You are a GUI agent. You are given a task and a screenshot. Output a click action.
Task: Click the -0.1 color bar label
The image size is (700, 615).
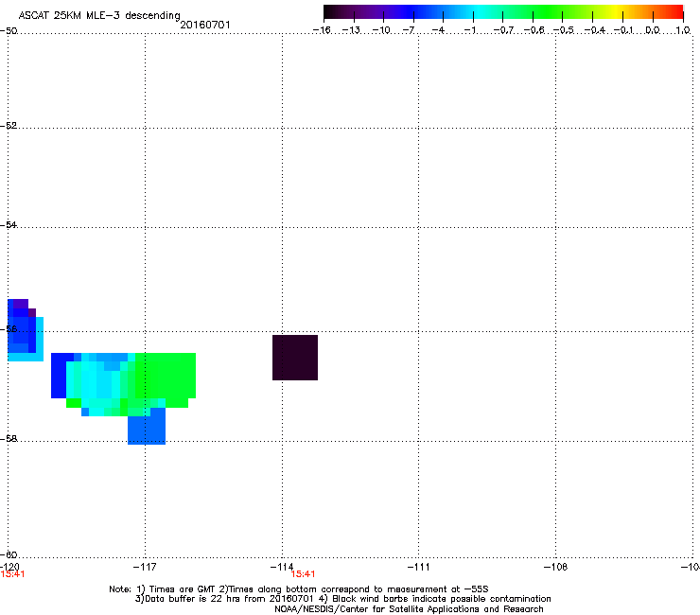coord(623,30)
